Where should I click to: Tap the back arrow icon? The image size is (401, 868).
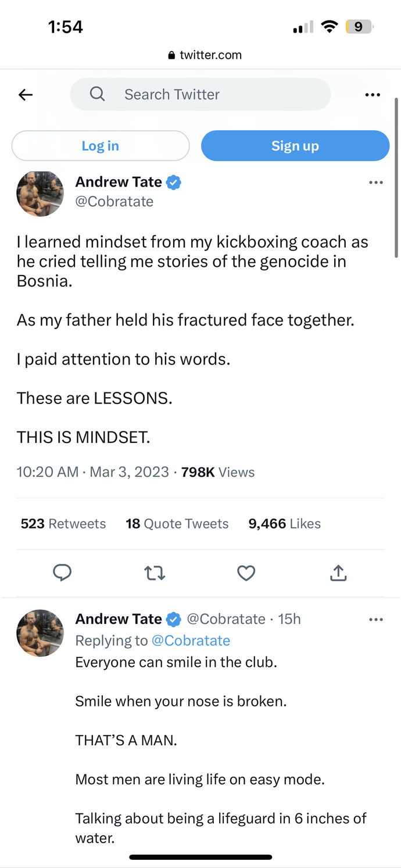click(26, 95)
